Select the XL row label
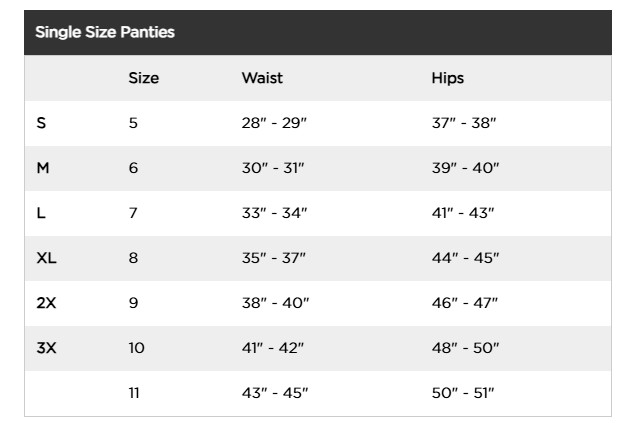 [46, 258]
